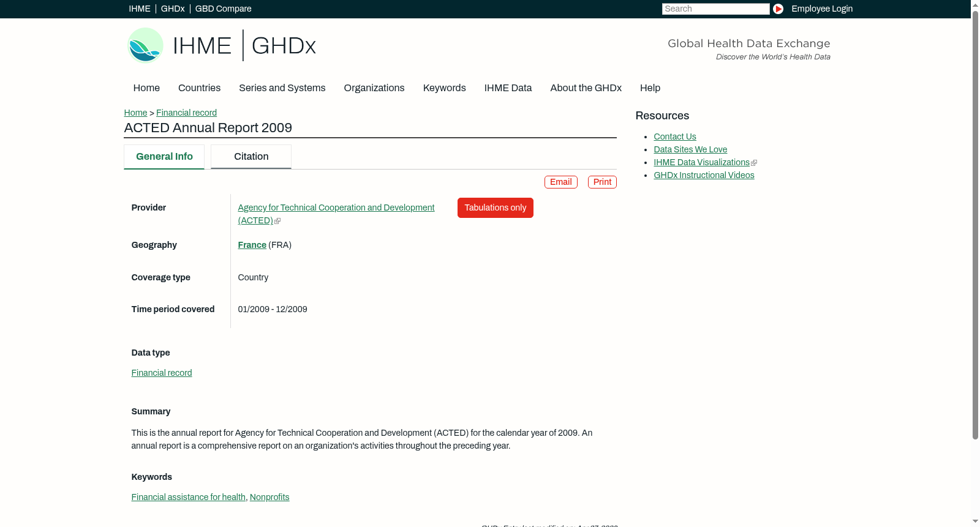This screenshot has height=527, width=980.
Task: Open About the GHDx menu
Action: [x=586, y=88]
